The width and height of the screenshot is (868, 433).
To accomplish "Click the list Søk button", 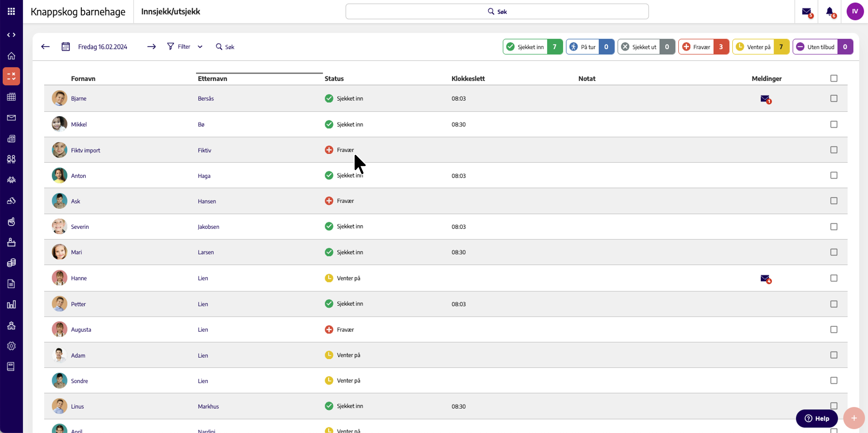I will 225,47.
